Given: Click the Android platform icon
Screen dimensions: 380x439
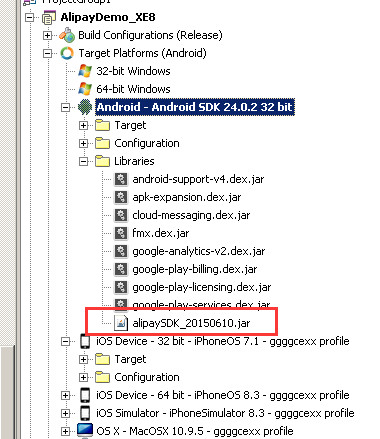Looking at the screenshot, I should [85, 107].
